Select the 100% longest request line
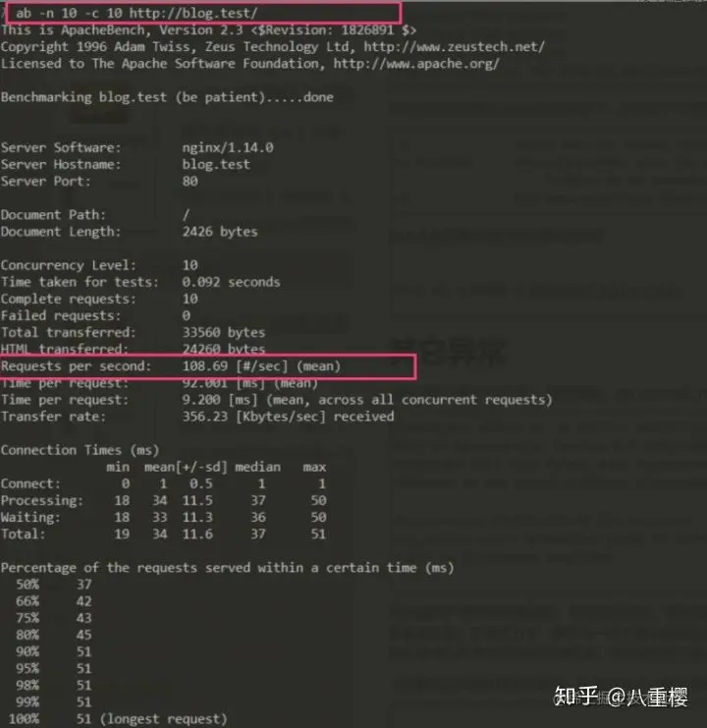The image size is (707, 728). coord(118,719)
